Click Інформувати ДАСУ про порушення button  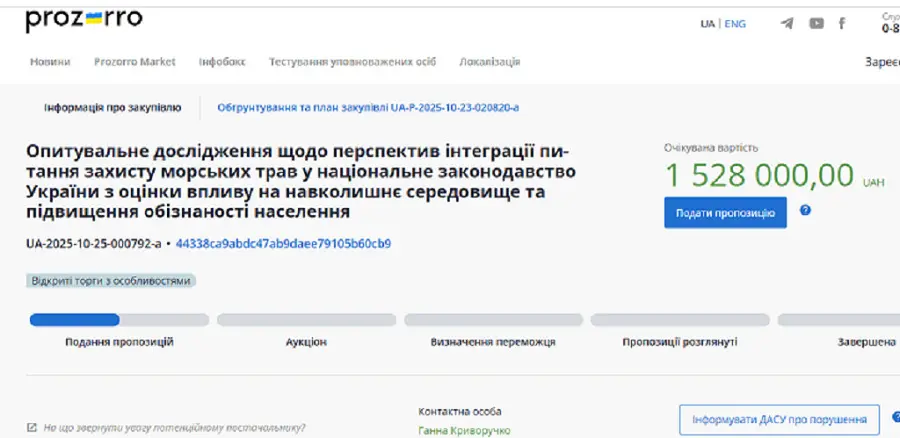(779, 418)
